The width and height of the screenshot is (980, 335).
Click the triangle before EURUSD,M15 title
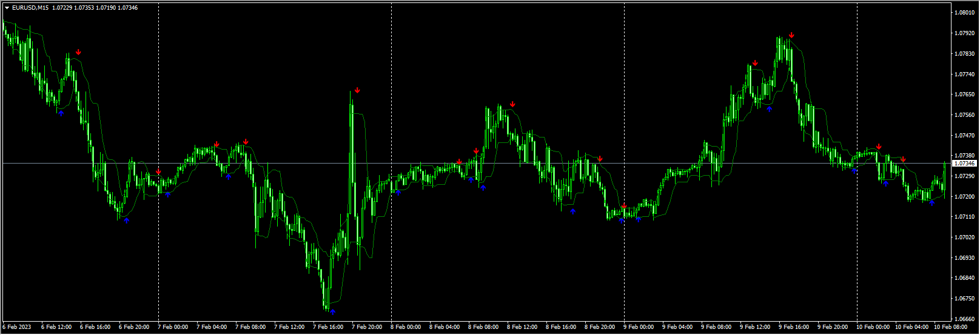point(7,8)
